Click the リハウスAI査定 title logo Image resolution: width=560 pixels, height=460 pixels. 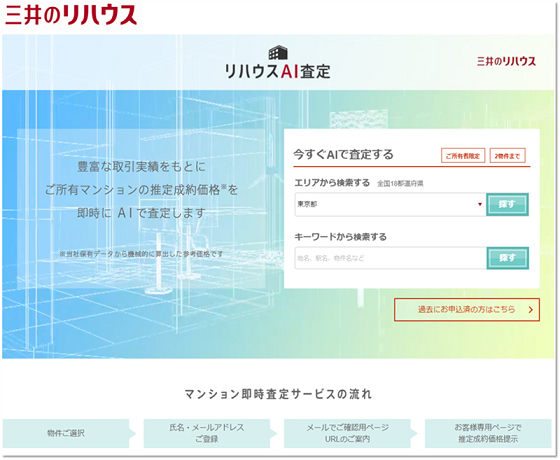(278, 71)
